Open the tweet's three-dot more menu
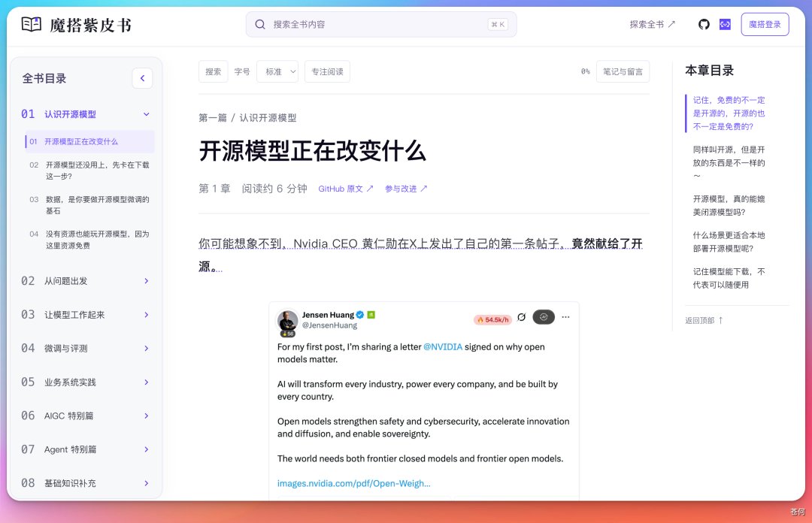This screenshot has height=523, width=812. (565, 317)
